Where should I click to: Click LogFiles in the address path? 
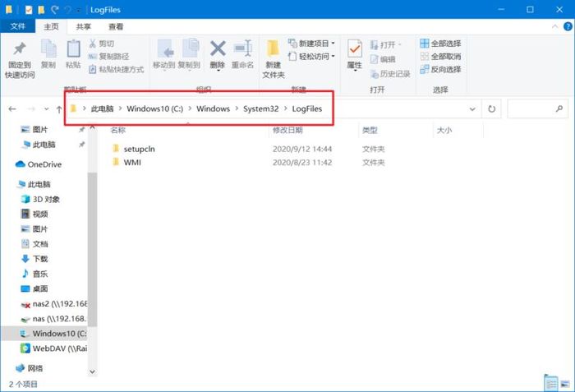tap(307, 108)
